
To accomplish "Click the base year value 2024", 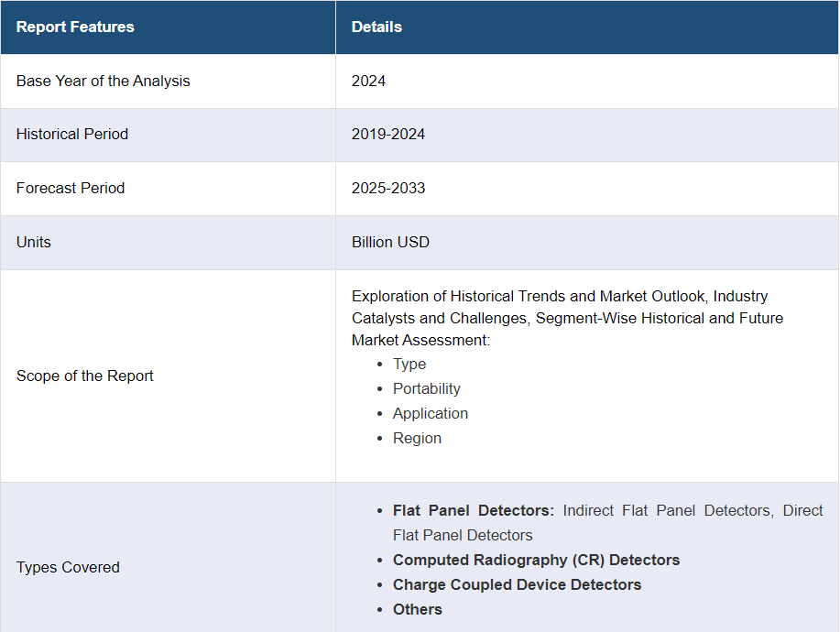I will pyautogui.click(x=368, y=81).
